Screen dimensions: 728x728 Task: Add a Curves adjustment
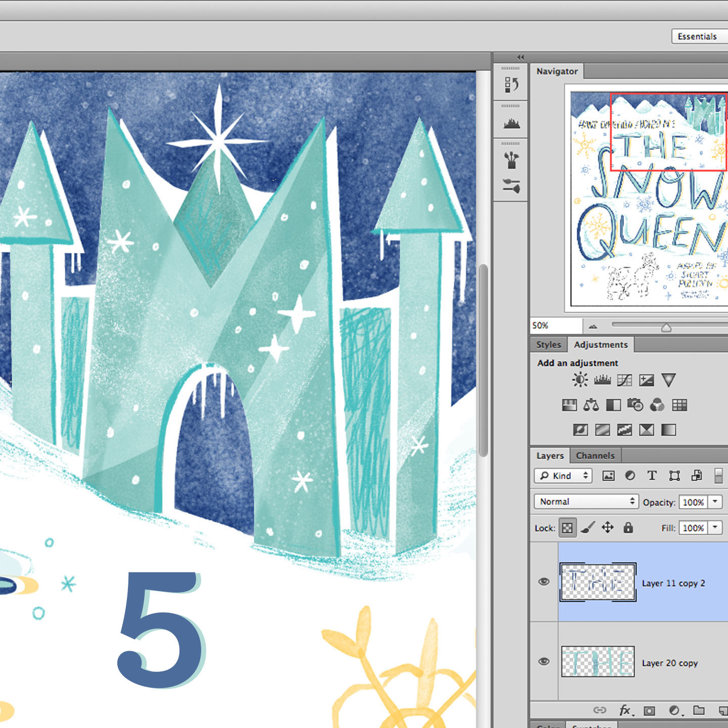point(624,380)
